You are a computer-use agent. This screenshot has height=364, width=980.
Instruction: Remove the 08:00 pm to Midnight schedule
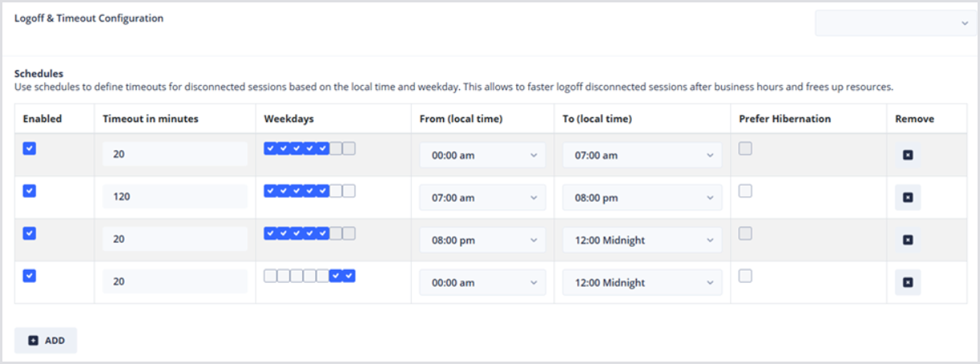(908, 239)
